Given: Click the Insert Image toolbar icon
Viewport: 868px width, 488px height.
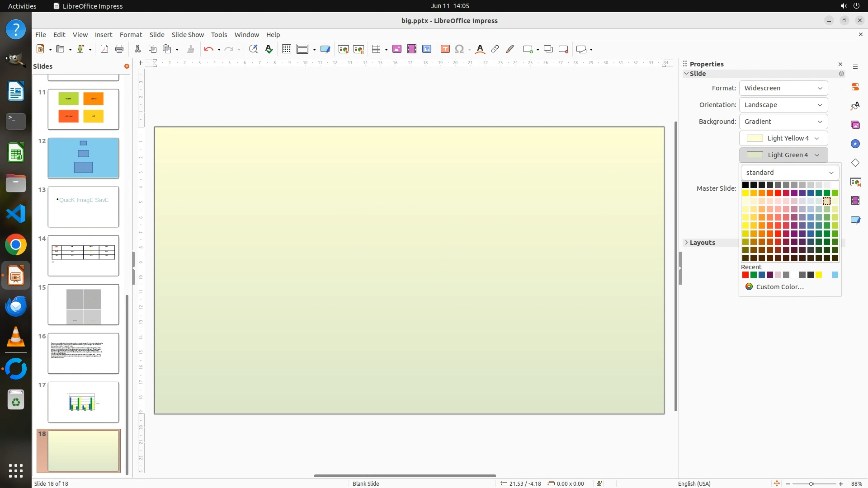Looking at the screenshot, I should click(x=397, y=49).
